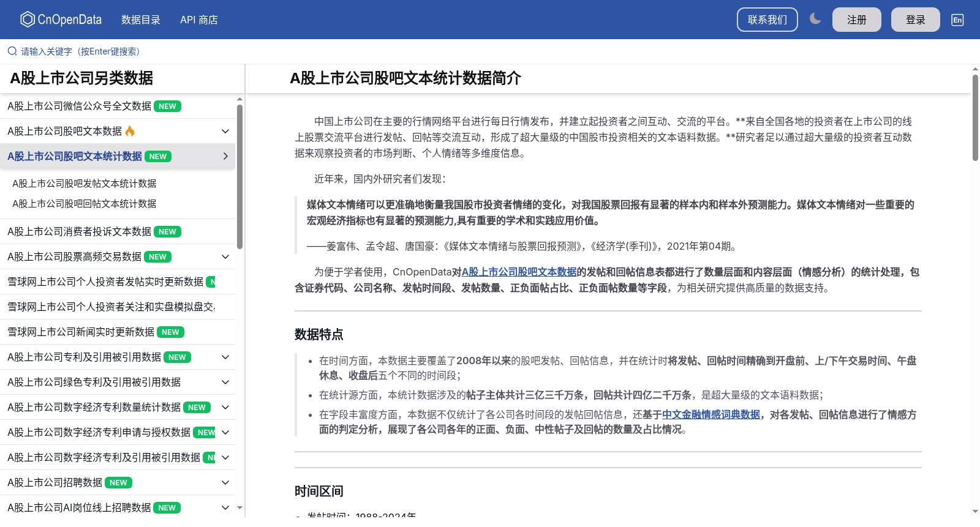Click A股上市公司另类数据 sidebar title
Image resolution: width=980 pixels, height=527 pixels.
tap(81, 78)
